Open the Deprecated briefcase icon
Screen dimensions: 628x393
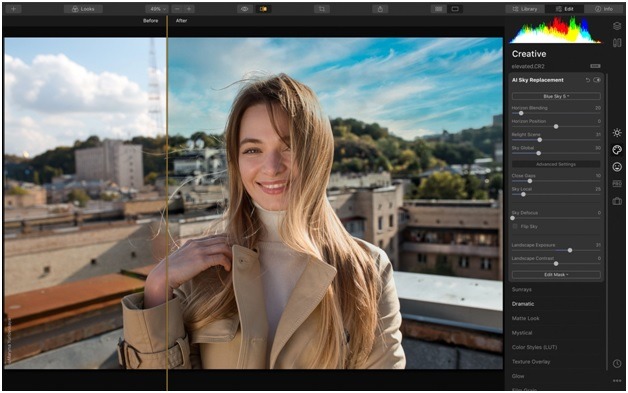617,201
